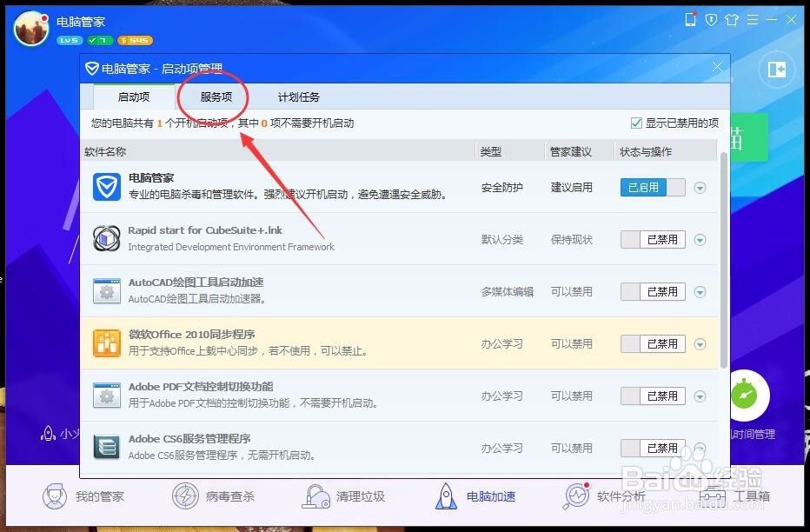810x532 pixels.
Task: Open the mobile phone icon in title bar
Action: [691, 20]
